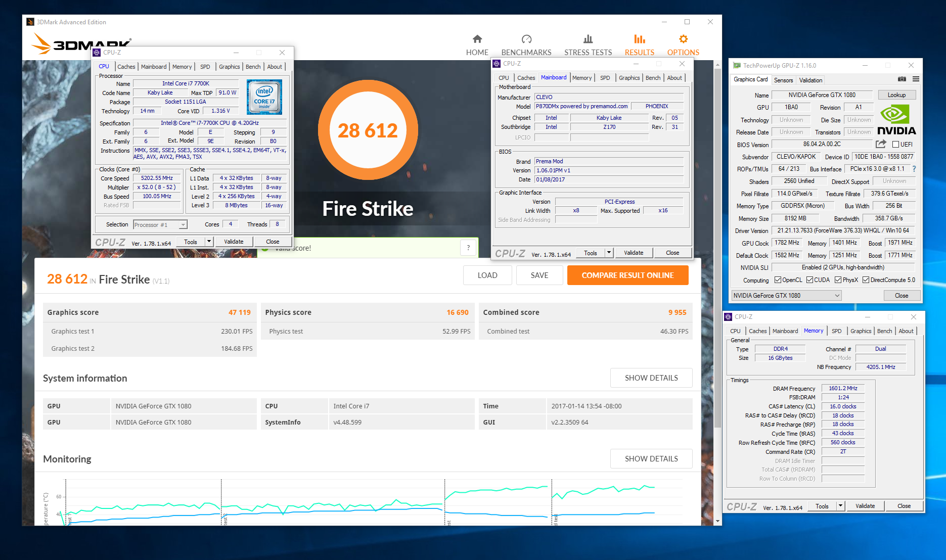This screenshot has width=946, height=560.
Task: Open the Validation tab in GPU-Z
Action: [810, 80]
